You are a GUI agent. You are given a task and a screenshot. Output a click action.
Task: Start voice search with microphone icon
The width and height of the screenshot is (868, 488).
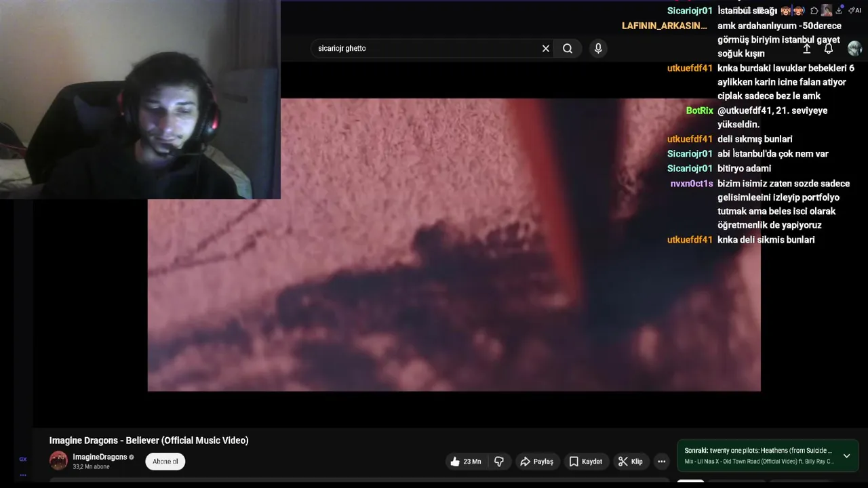(598, 48)
